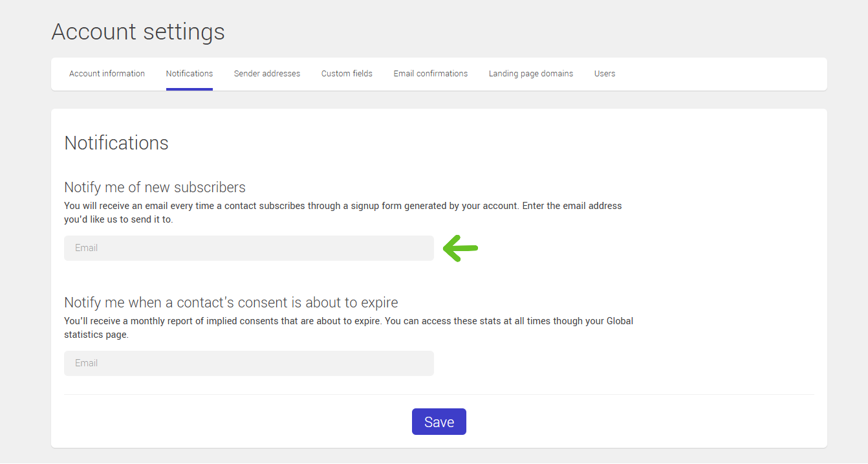
Task: Focus the new subscribers Email field
Action: coord(248,248)
